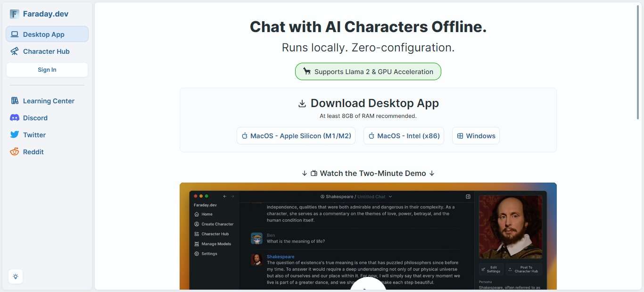Click the Faraday.dev logo icon
644x292 pixels.
click(15, 14)
